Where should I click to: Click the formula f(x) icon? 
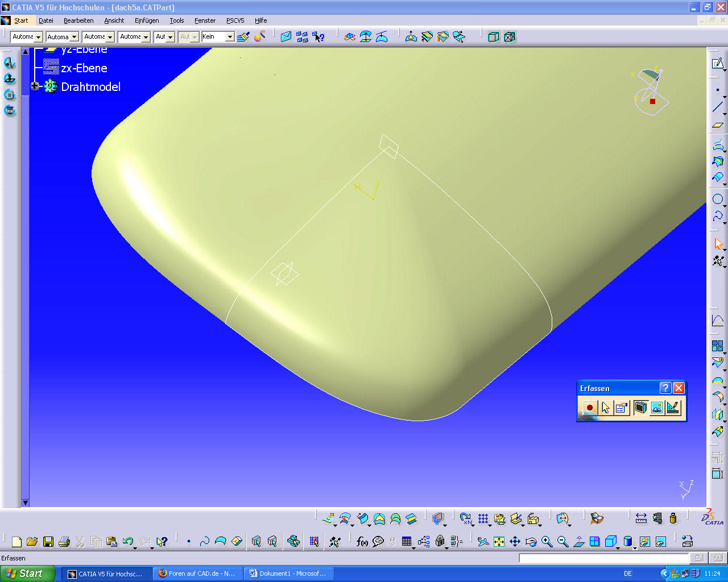(x=362, y=542)
